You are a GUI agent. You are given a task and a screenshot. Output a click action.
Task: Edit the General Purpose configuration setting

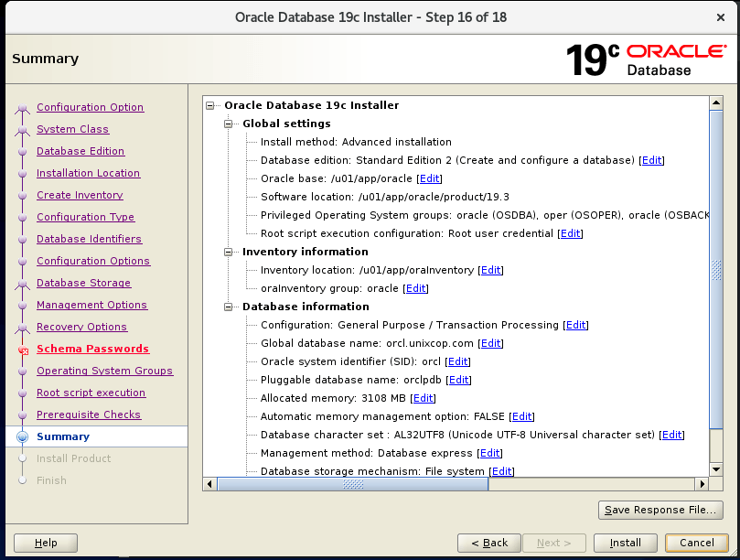(x=575, y=326)
